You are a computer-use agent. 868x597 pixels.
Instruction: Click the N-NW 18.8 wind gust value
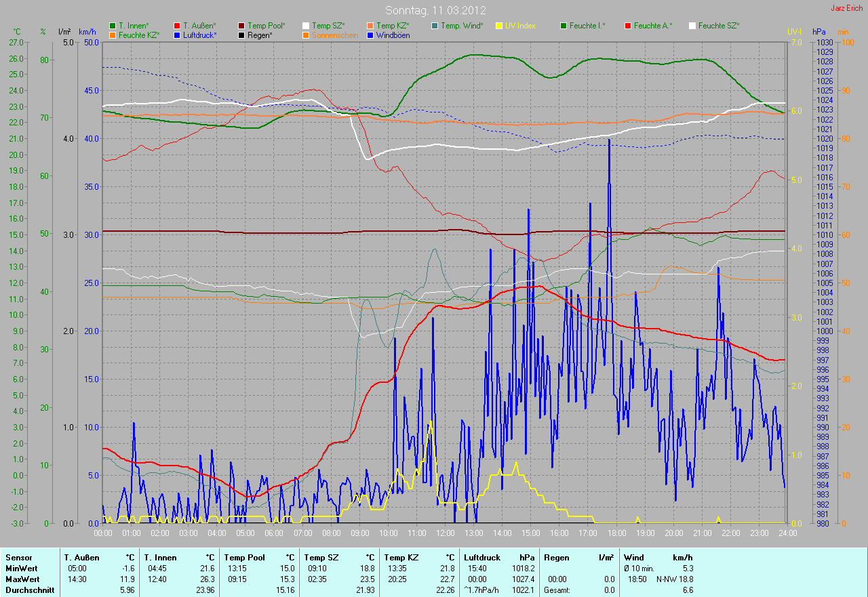[675, 579]
